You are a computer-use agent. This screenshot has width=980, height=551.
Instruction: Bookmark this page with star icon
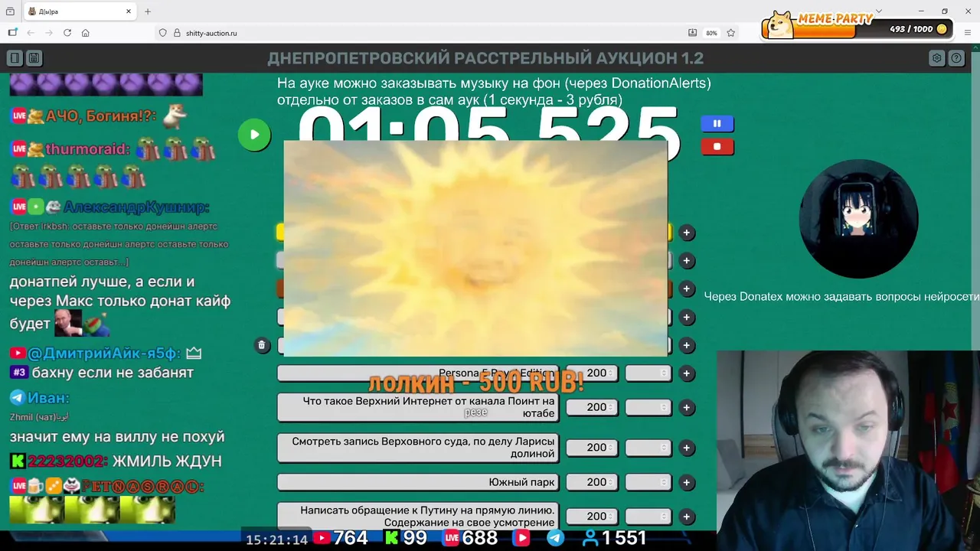(x=731, y=33)
